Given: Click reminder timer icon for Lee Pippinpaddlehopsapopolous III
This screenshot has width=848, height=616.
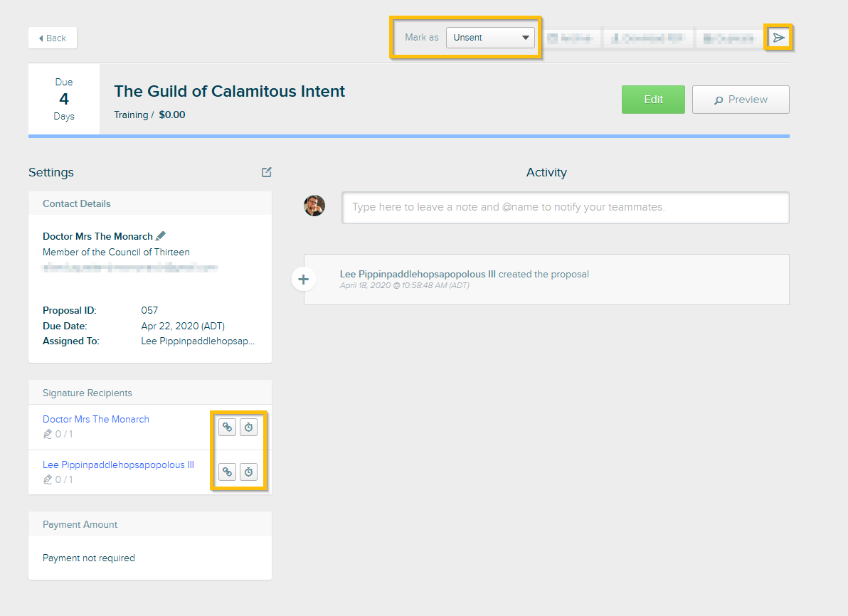Looking at the screenshot, I should click(x=248, y=472).
